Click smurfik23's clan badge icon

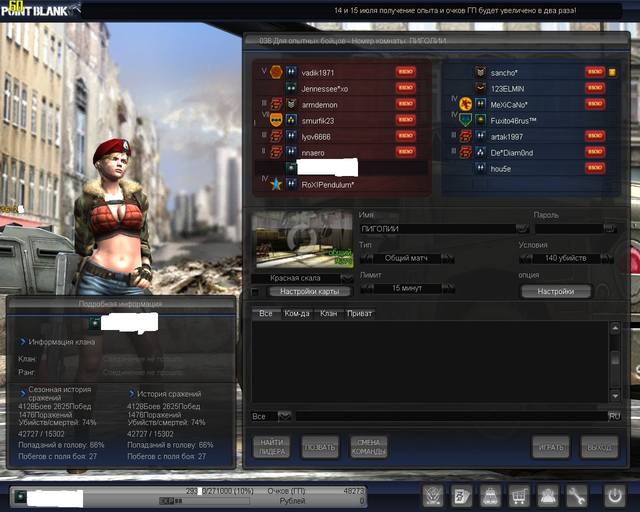tap(276, 120)
